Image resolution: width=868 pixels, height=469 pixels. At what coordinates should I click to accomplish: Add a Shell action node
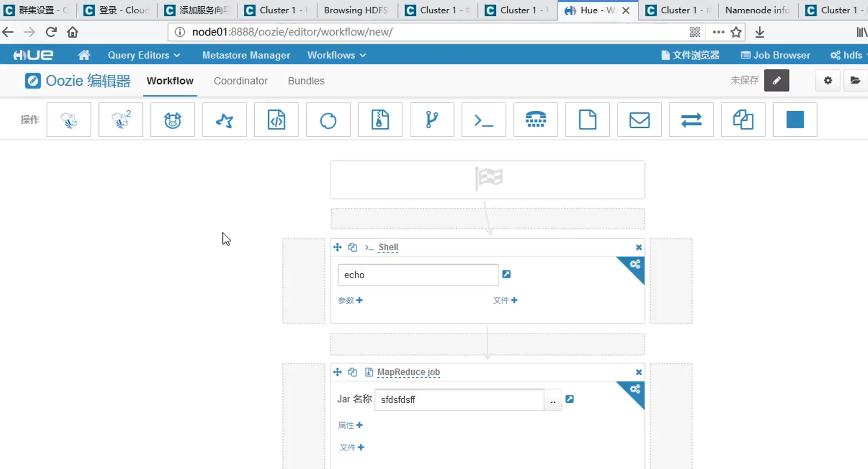483,119
